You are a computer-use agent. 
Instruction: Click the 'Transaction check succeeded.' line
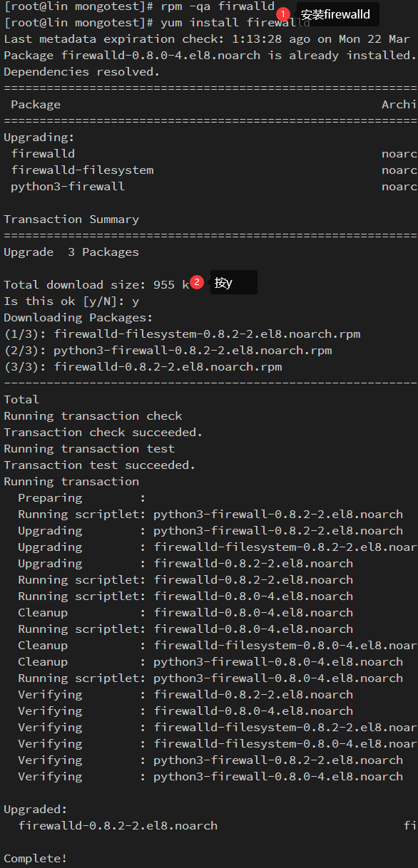[103, 432]
